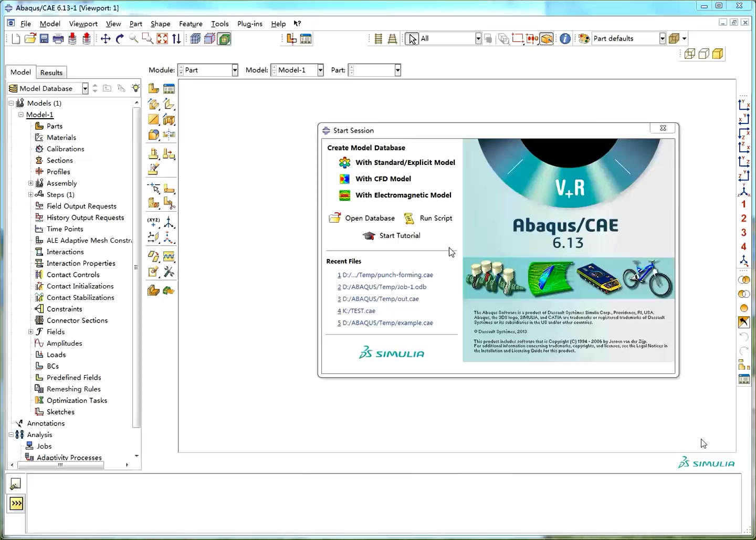Open the Part selection dropdown
The width and height of the screenshot is (756, 540).
pyautogui.click(x=397, y=70)
